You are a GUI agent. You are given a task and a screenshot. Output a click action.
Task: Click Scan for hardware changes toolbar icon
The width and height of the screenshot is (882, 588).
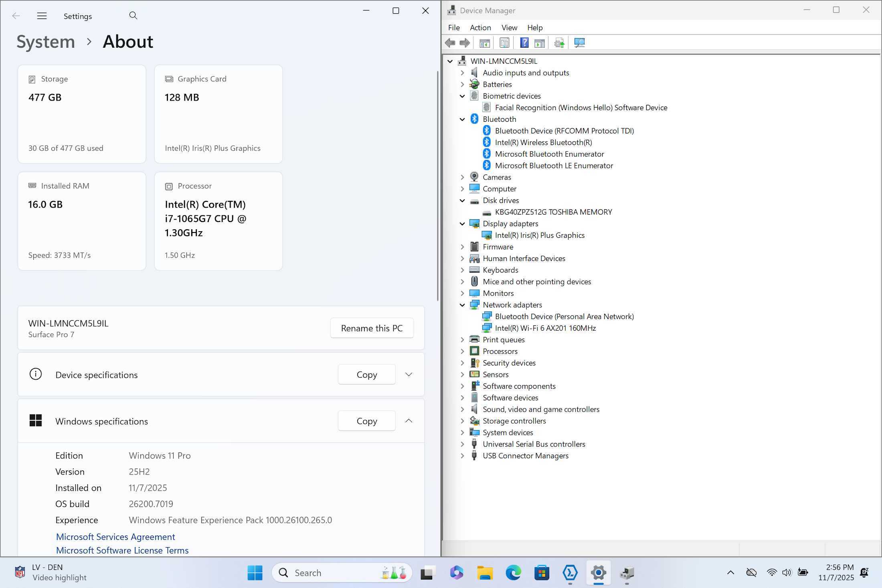[579, 43]
